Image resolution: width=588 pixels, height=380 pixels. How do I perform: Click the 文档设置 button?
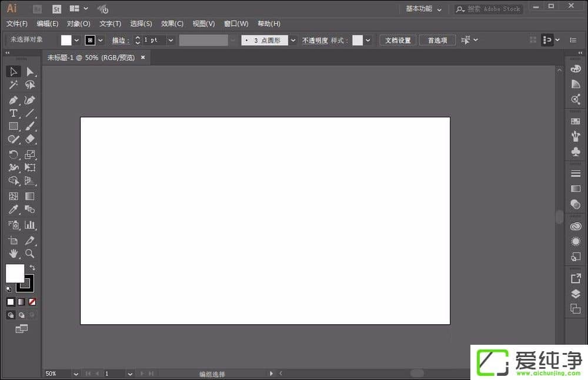[x=398, y=40]
